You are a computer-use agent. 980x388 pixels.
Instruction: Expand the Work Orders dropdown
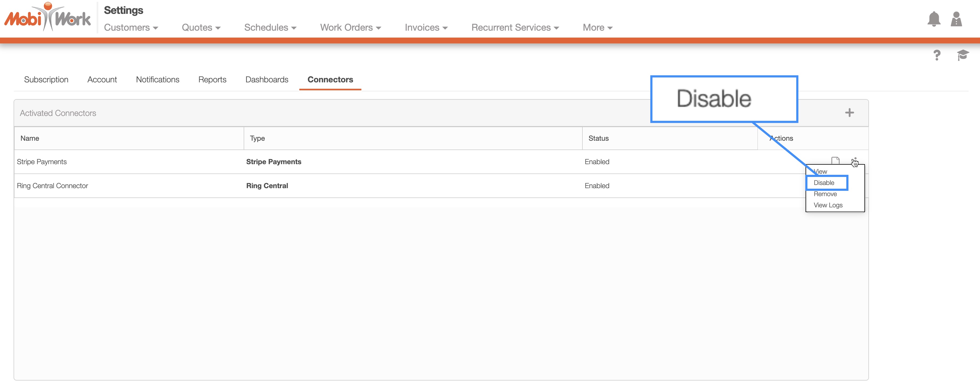(x=350, y=27)
